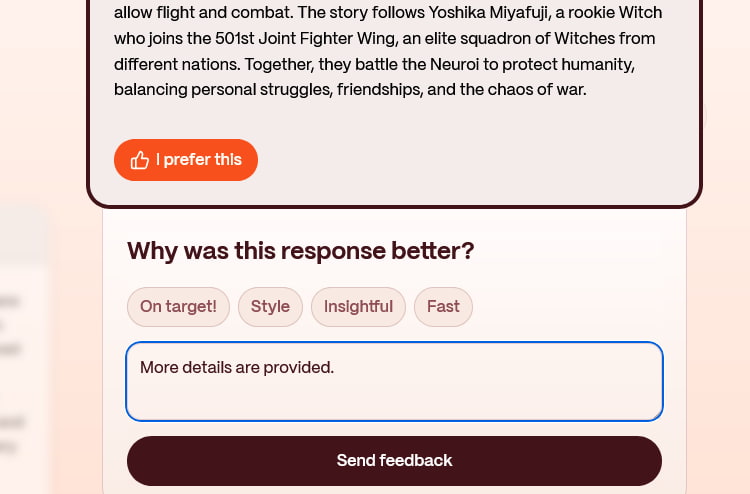
Task: Toggle the 'On target!' feedback chip
Action: 178,307
